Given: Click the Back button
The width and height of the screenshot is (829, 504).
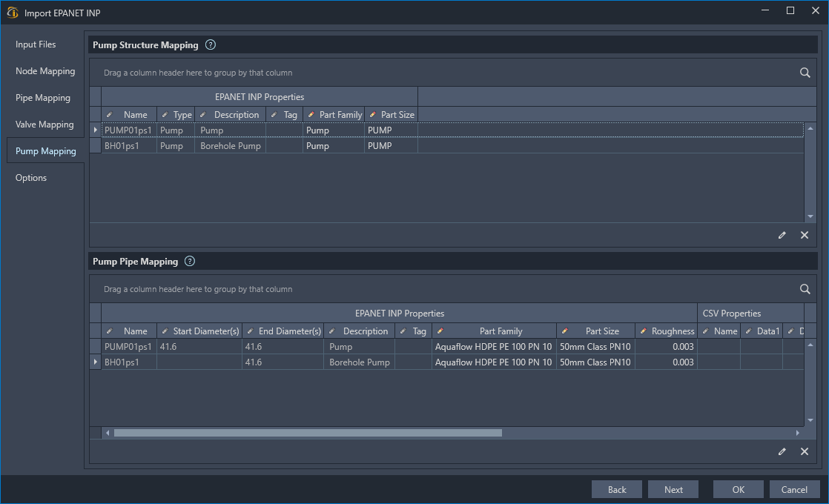Looking at the screenshot, I should pos(616,489).
